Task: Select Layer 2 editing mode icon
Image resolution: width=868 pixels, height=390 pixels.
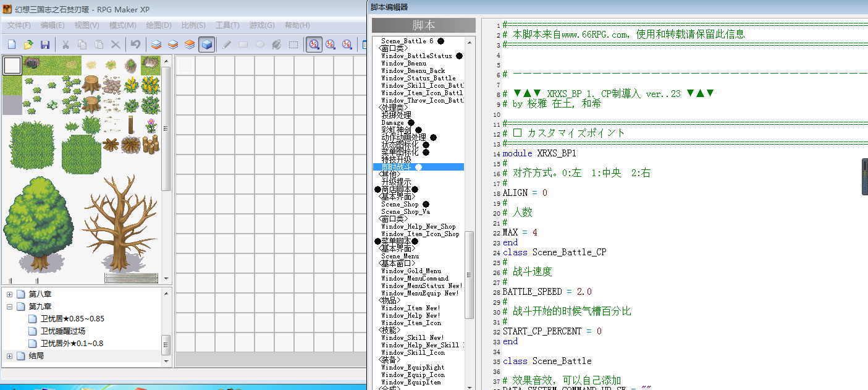Action: click(x=173, y=45)
